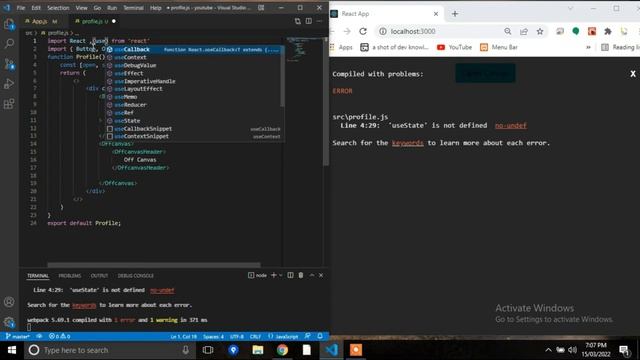The height and width of the screenshot is (360, 640).
Task: Open the Terminal menu
Action: [x=133, y=8]
